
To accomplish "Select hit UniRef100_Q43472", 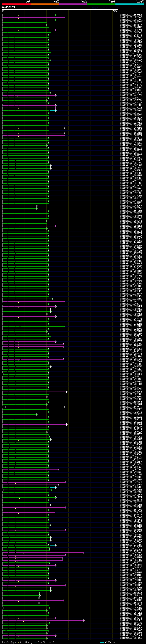I will 131,35.
